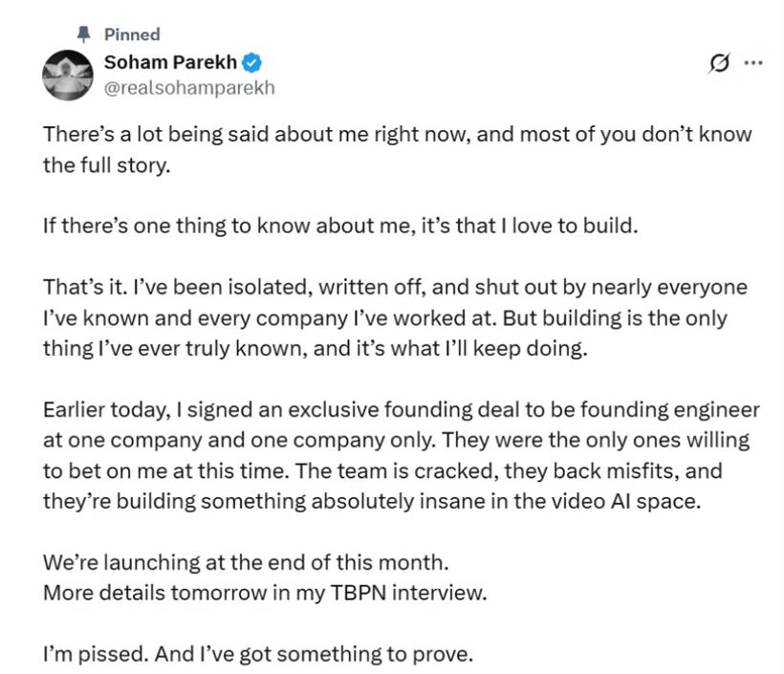Click the line starting "at one company and one company only"
Image resolution: width=784 pixels, height=674 pixels.
pos(397,441)
